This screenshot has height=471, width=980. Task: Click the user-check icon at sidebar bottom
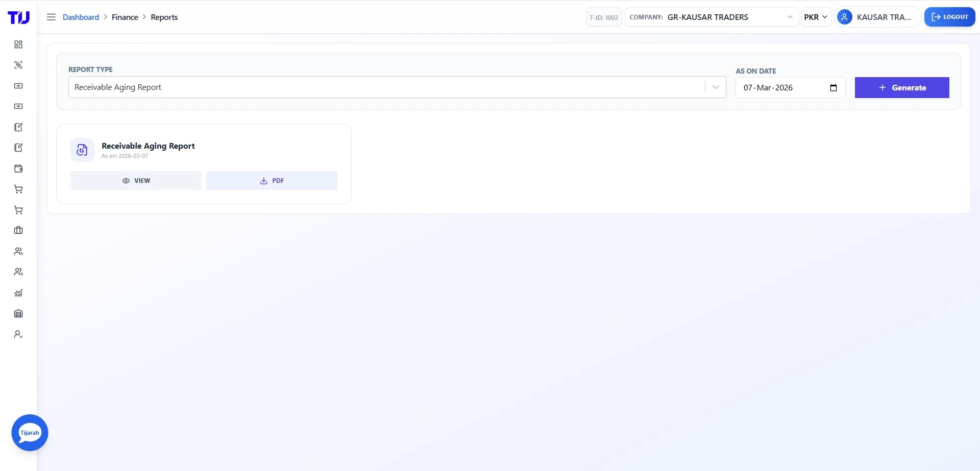18,334
